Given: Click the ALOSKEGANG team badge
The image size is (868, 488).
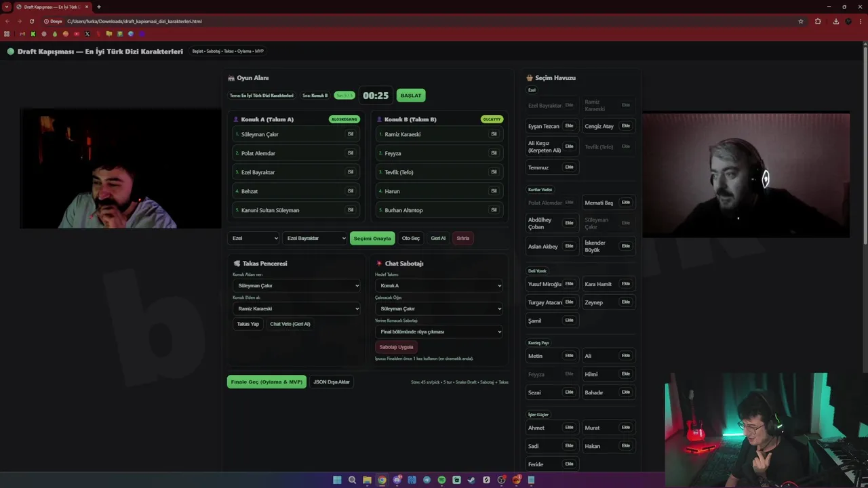Looking at the screenshot, I should (344, 119).
